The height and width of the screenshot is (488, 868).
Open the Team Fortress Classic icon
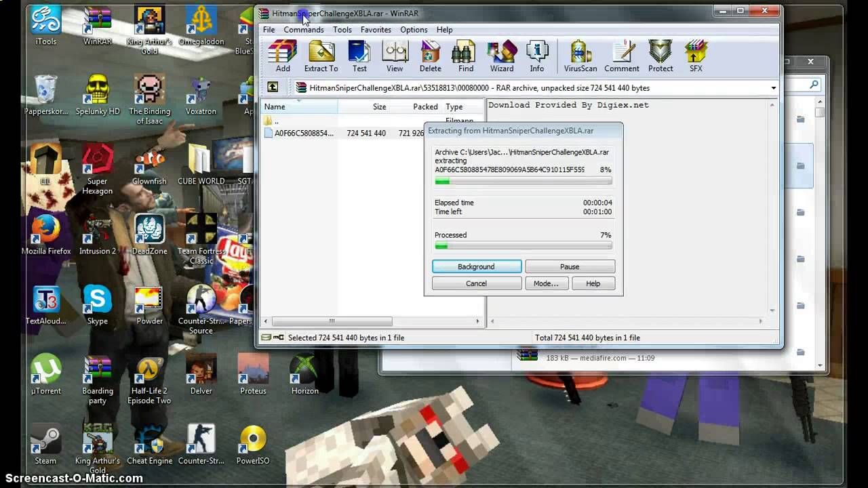coord(201,240)
